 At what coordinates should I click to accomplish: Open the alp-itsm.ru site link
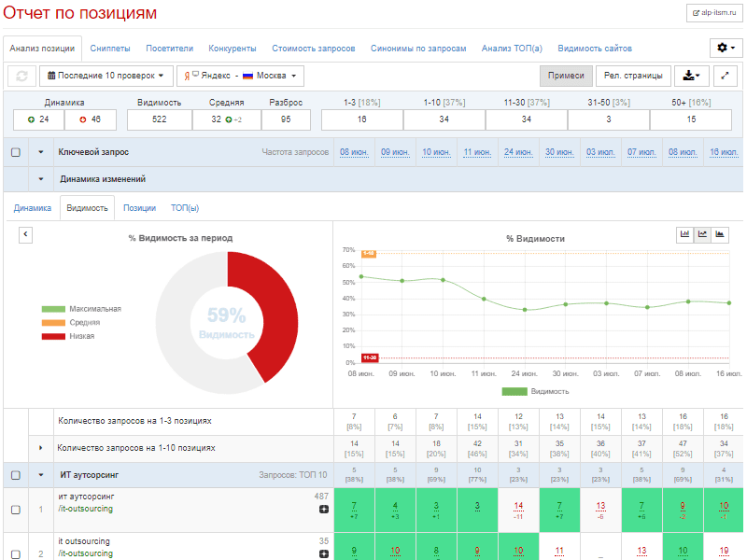pos(714,13)
